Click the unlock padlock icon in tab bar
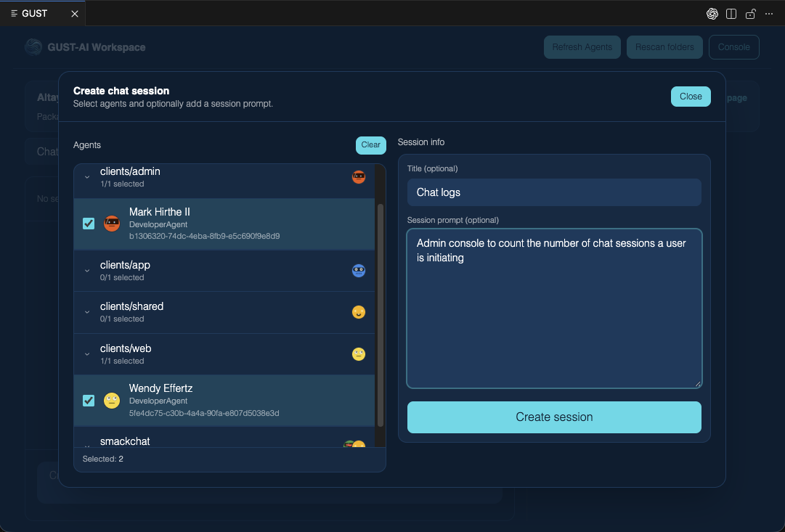Screen dimensions: 785x532 [751, 14]
